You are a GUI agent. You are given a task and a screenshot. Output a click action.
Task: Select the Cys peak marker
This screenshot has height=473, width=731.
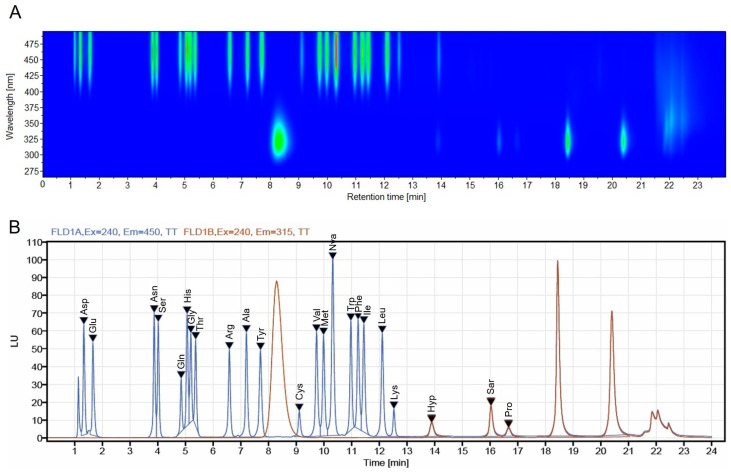(299, 407)
